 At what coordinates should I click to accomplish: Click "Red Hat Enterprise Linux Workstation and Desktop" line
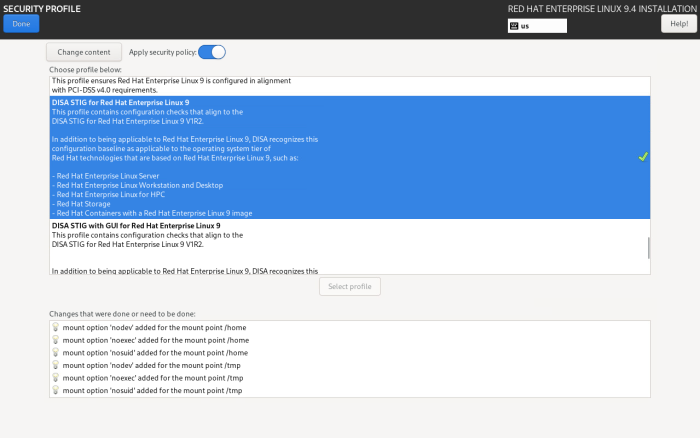click(140, 185)
